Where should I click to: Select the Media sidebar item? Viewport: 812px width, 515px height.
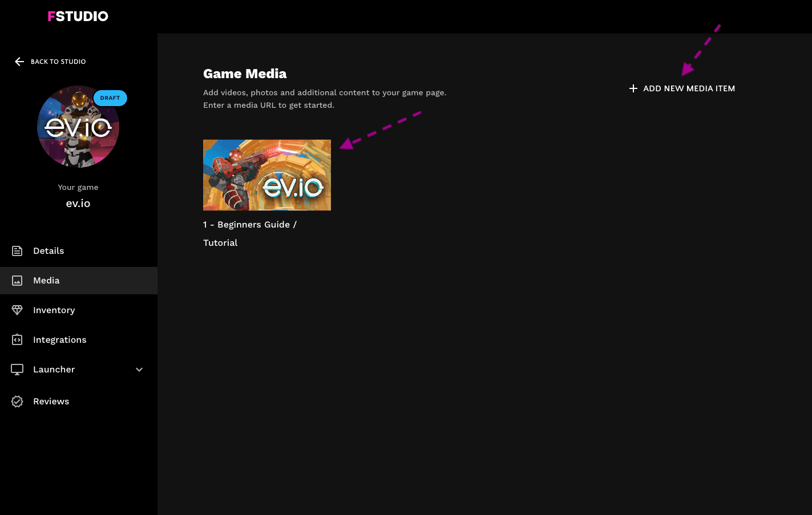pyautogui.click(x=79, y=281)
